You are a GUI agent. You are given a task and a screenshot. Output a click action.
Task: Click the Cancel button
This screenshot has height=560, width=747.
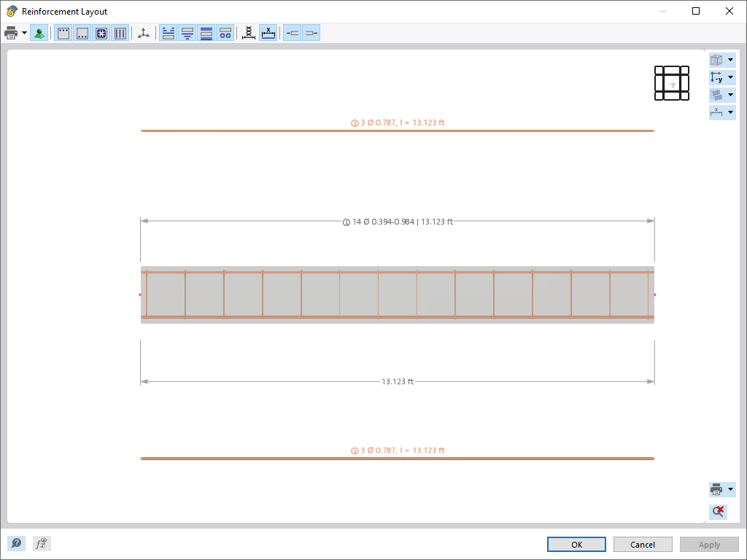click(643, 544)
